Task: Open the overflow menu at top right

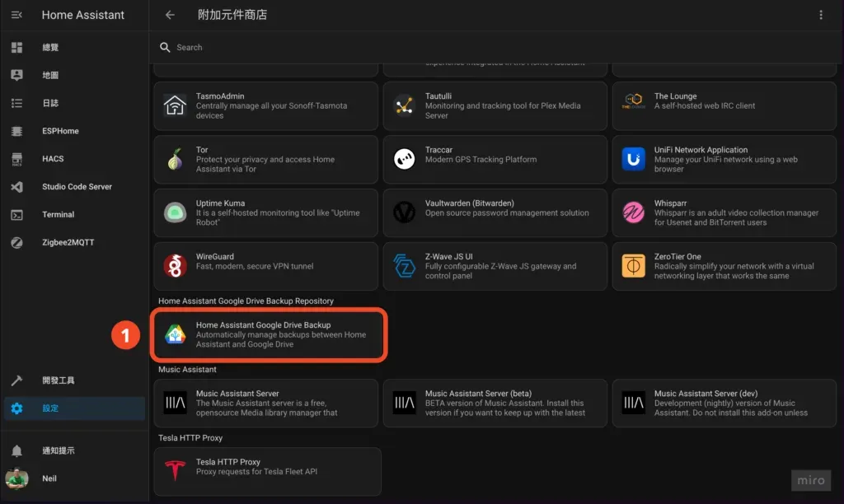Action: point(822,14)
